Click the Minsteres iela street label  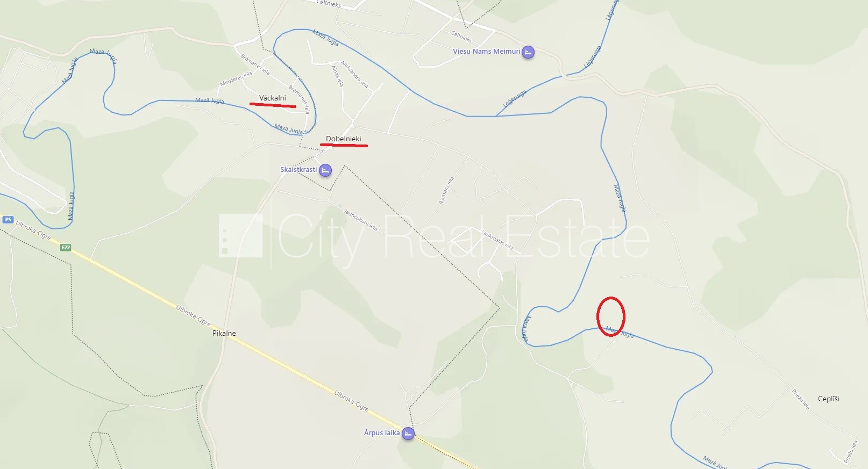[236, 80]
